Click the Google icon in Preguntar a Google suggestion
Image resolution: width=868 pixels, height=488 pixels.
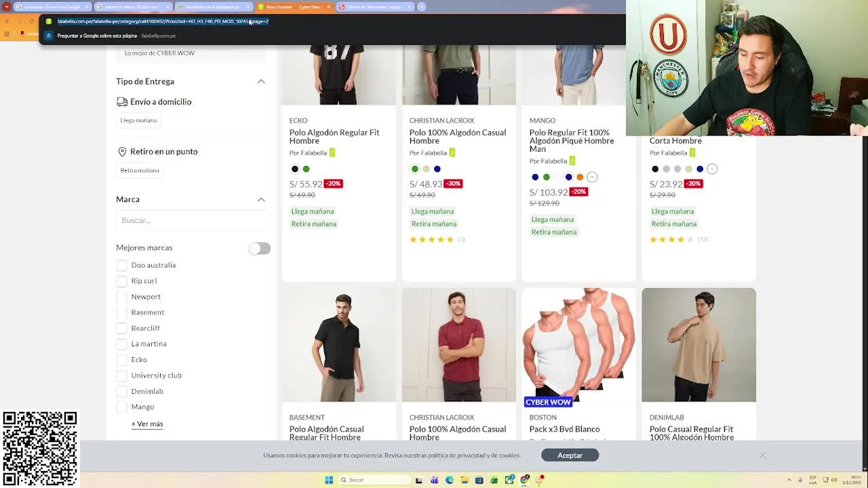point(49,36)
